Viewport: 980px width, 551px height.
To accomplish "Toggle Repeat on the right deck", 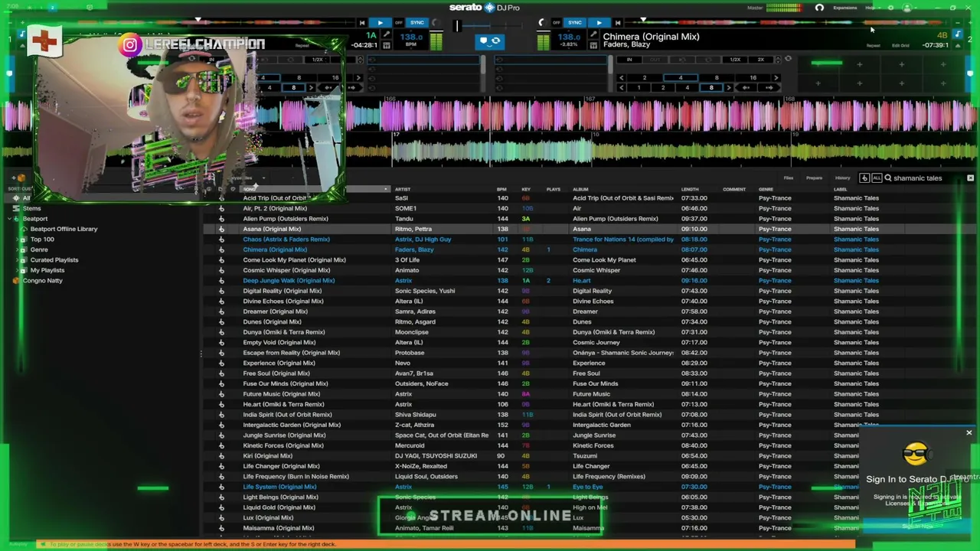I will 874,46.
